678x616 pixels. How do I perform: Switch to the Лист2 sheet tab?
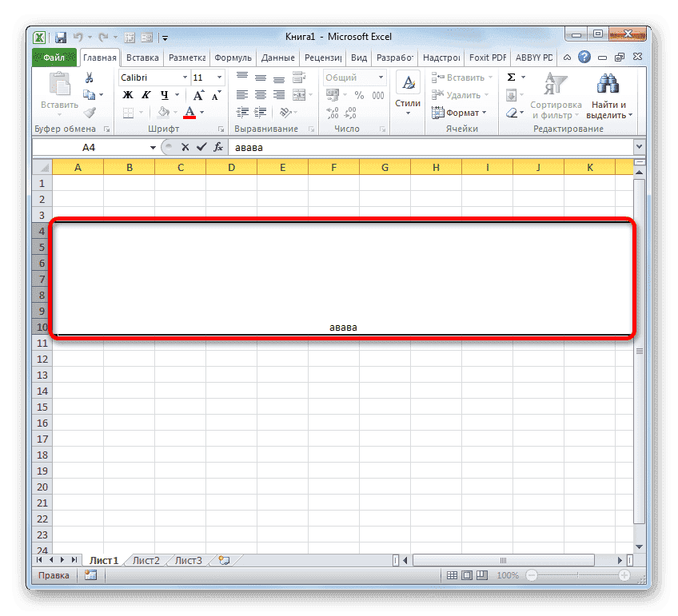[145, 560]
